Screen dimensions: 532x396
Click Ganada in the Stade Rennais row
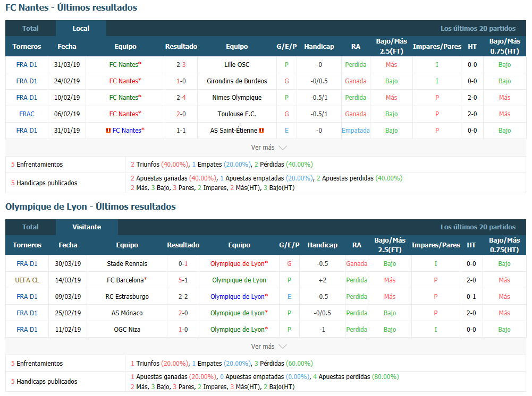357,263
